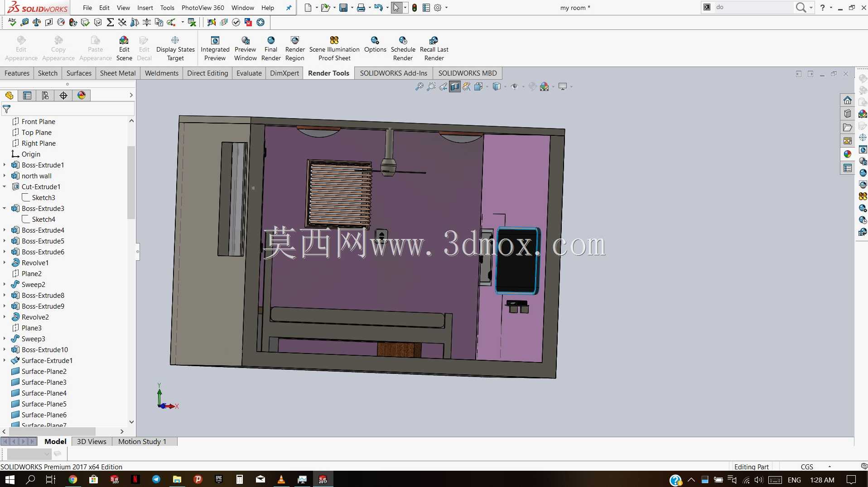The image size is (868, 487).
Task: Expand the north wall feature
Action: [x=5, y=176]
